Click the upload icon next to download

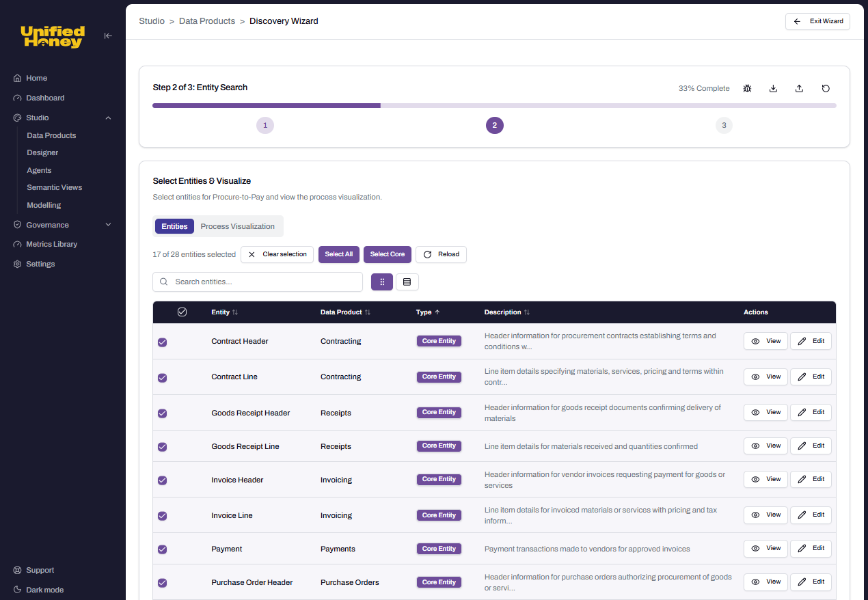[x=799, y=88]
